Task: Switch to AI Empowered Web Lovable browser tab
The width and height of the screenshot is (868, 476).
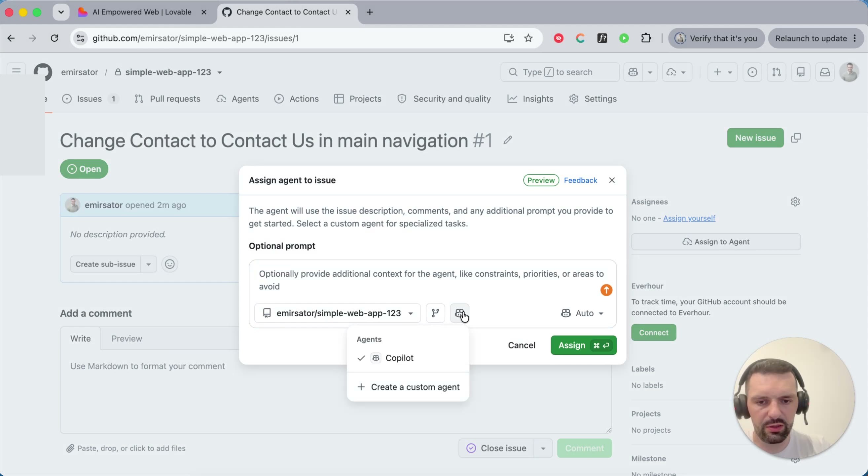Action: coord(141,12)
